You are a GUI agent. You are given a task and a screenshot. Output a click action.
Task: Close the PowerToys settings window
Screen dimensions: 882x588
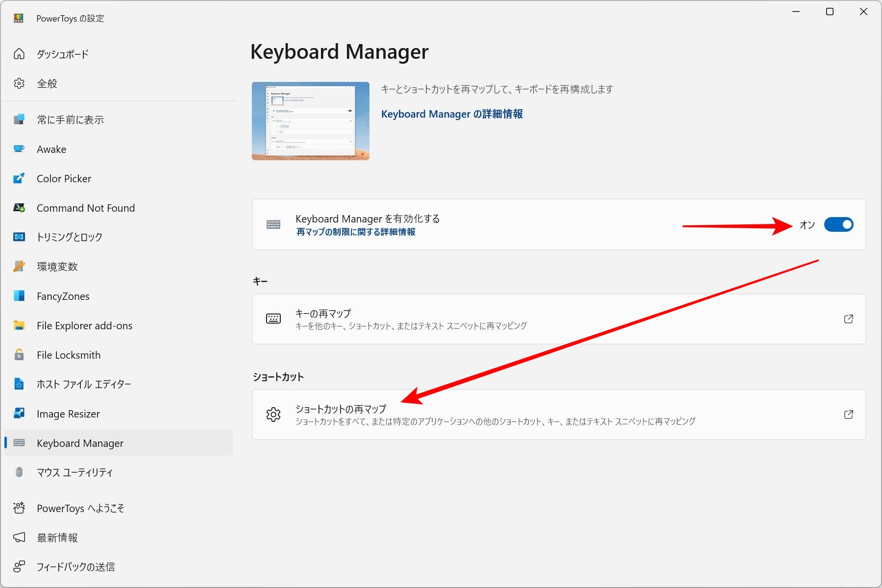pos(863,12)
